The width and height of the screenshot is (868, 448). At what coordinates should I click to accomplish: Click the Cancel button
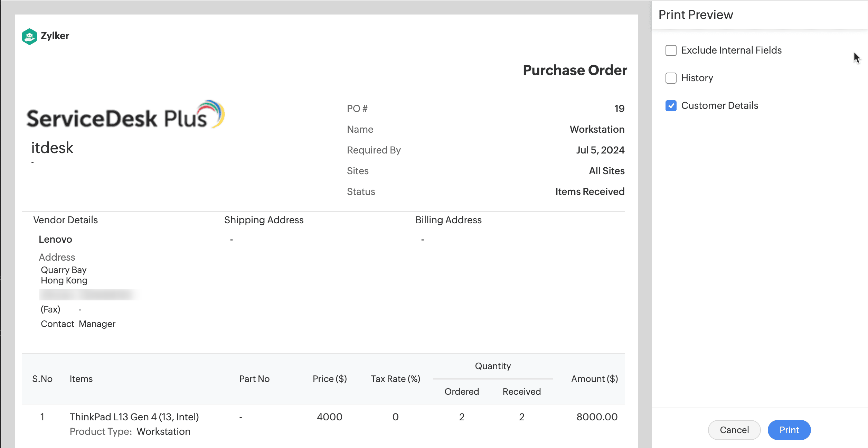coord(734,430)
